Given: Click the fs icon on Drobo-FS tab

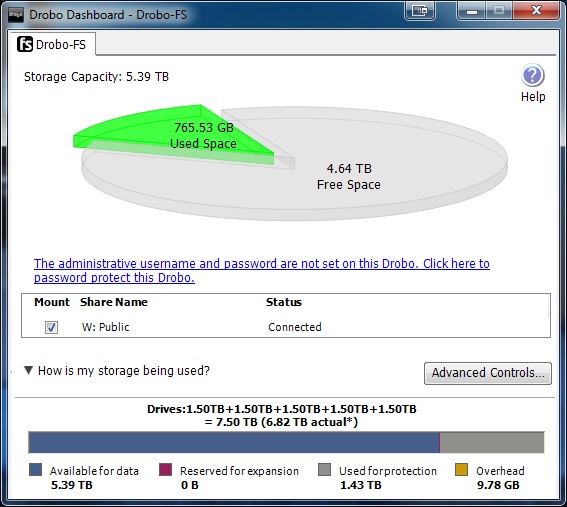Looking at the screenshot, I should point(25,44).
